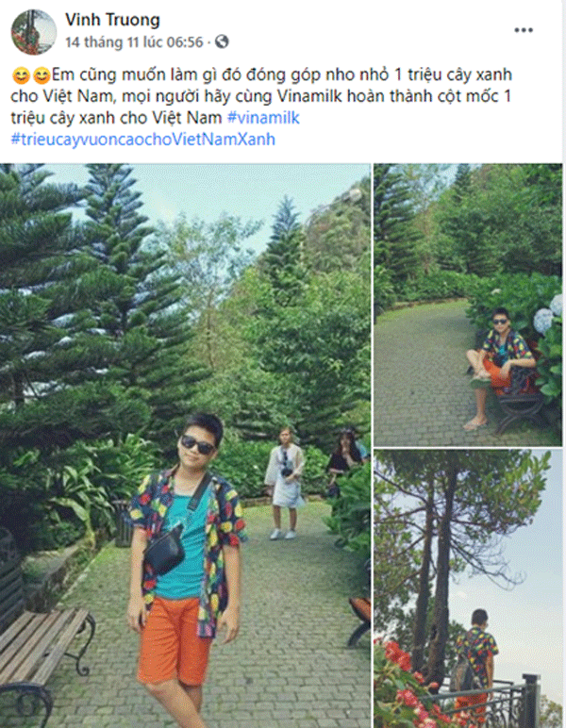Viewport: 566px width, 728px height.
Task: Open the #trieucayvuoncaochoVietNamXanh hashtag
Action: (x=143, y=140)
